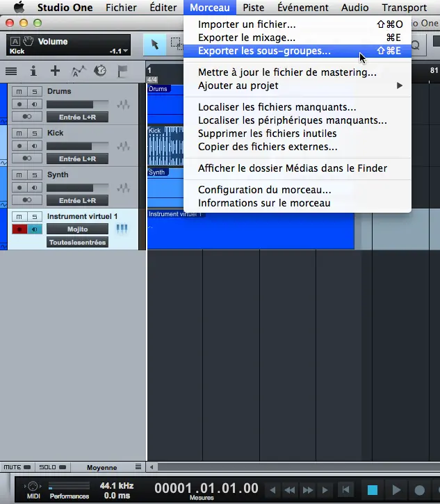Click the add track plus icon
This screenshot has height=504, width=440.
pos(55,71)
